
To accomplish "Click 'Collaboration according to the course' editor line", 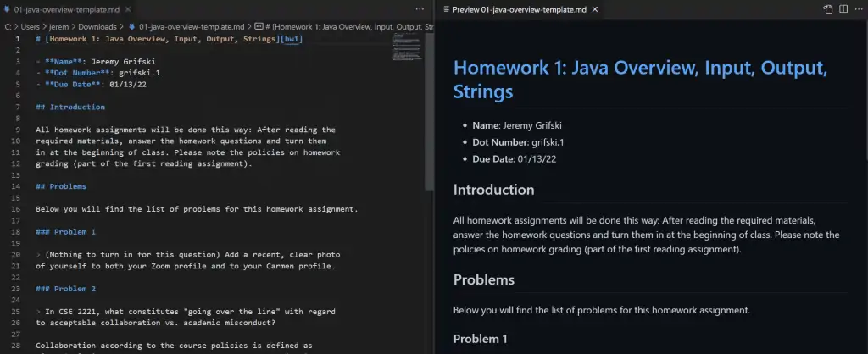I will [x=174, y=346].
